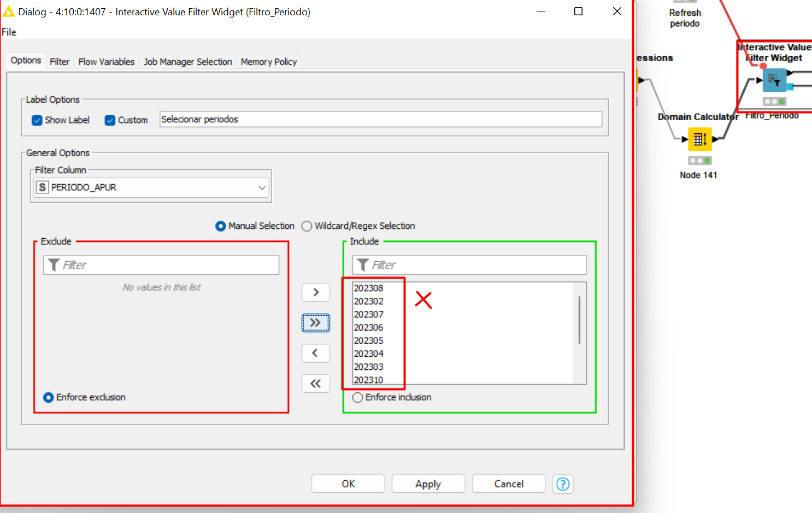
Task: Remove all values with double left arrow
Action: (x=316, y=384)
